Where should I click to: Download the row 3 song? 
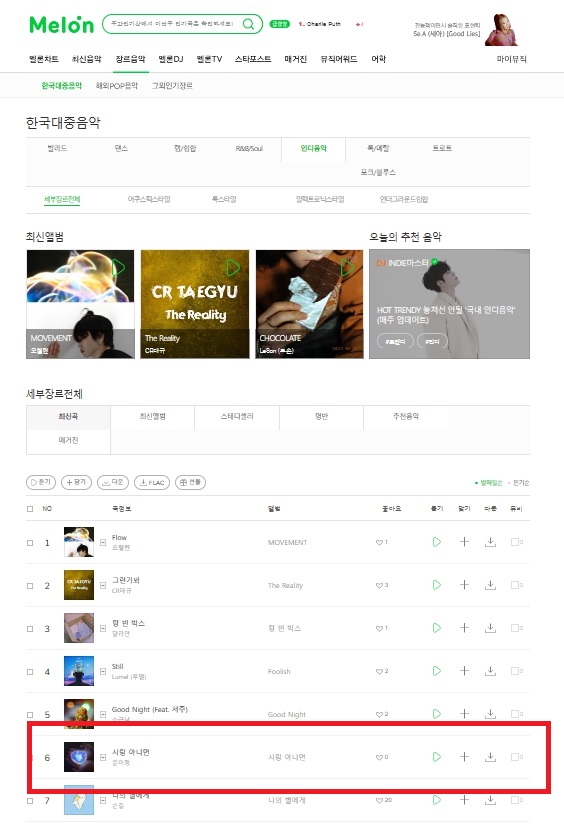click(x=490, y=628)
